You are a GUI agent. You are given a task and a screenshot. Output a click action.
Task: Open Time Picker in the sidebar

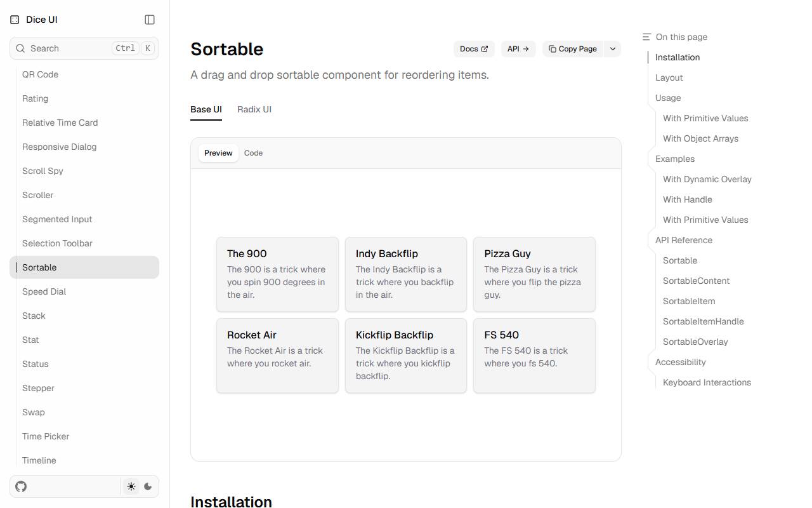click(84, 436)
